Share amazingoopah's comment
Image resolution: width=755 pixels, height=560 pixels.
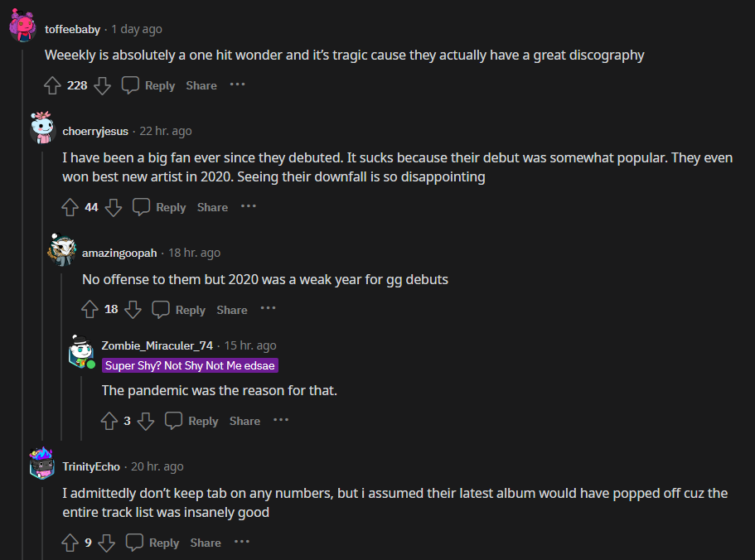[x=232, y=310]
